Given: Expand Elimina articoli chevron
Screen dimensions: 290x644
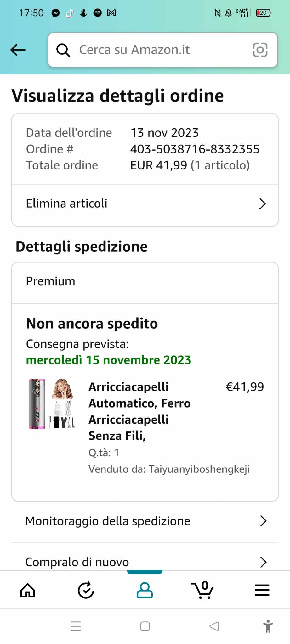Looking at the screenshot, I should pyautogui.click(x=263, y=204).
